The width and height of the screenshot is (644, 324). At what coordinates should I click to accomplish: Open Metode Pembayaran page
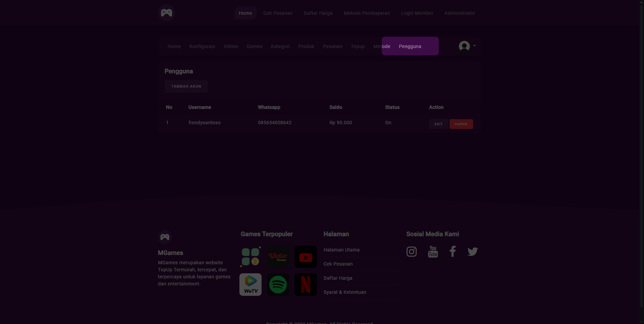(367, 13)
